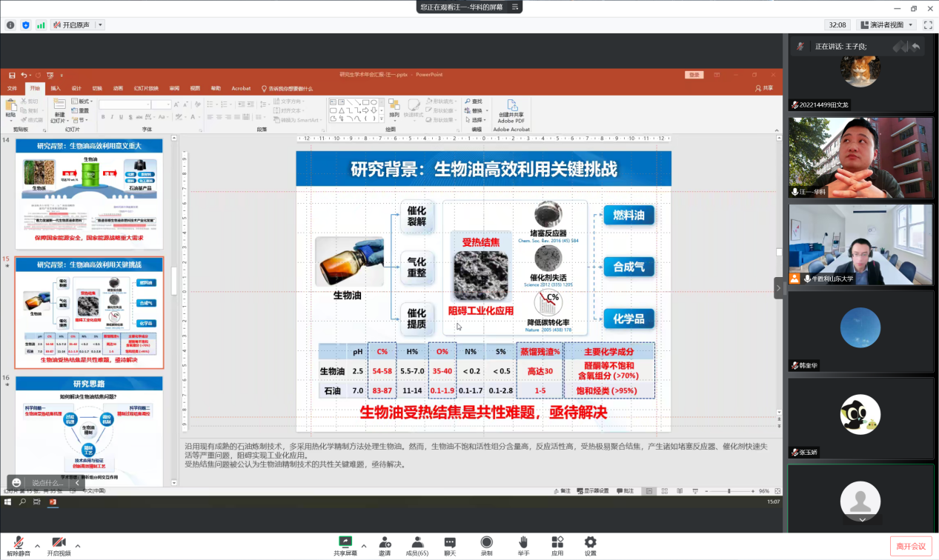Switch to the Acrobat tab

click(x=241, y=88)
